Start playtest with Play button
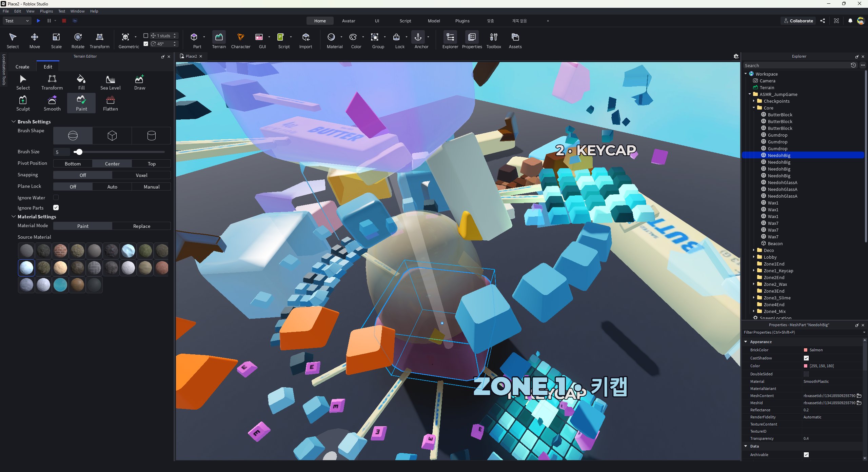868x472 pixels. 38,21
